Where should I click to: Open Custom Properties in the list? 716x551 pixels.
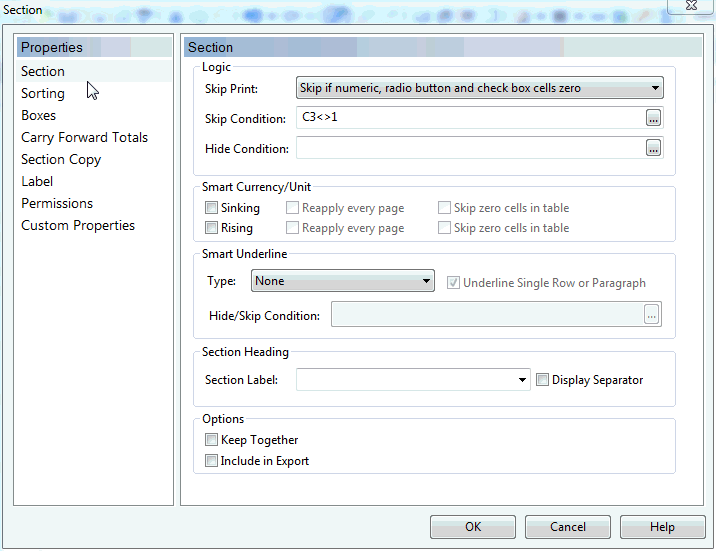(x=78, y=226)
